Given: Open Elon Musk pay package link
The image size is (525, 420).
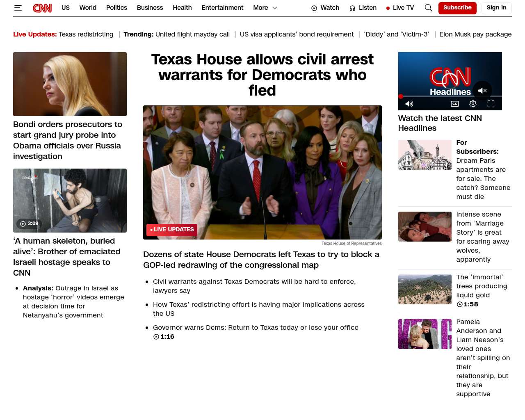Looking at the screenshot, I should click(475, 34).
